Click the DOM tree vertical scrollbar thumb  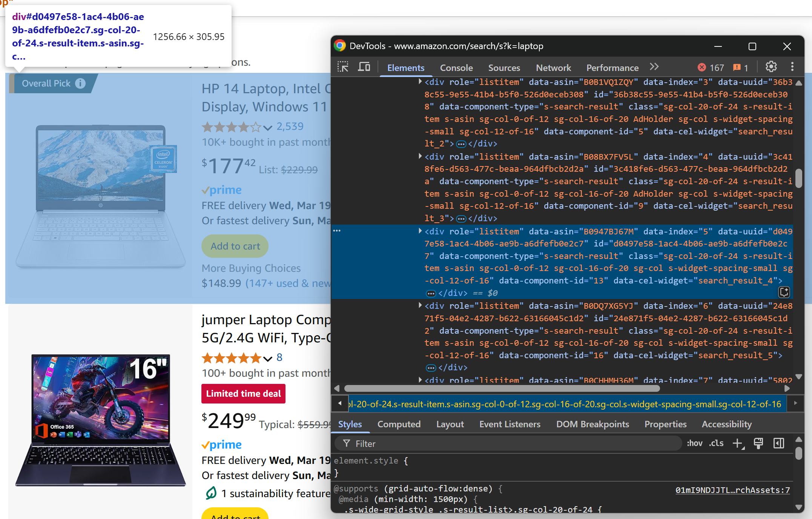(x=798, y=177)
